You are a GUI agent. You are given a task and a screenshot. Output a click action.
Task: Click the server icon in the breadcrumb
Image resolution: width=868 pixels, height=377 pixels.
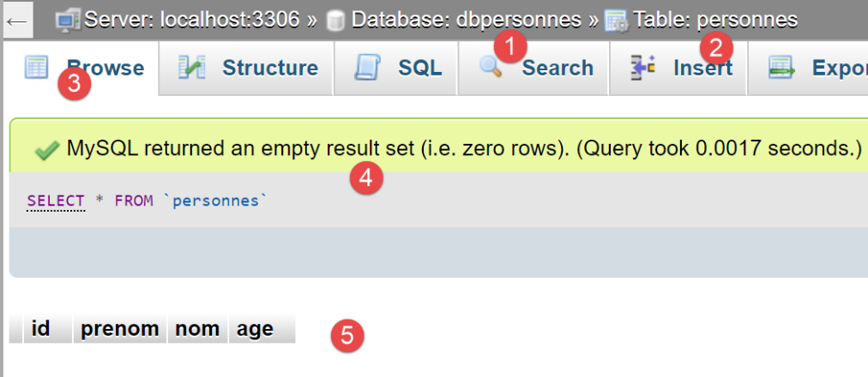click(x=68, y=20)
